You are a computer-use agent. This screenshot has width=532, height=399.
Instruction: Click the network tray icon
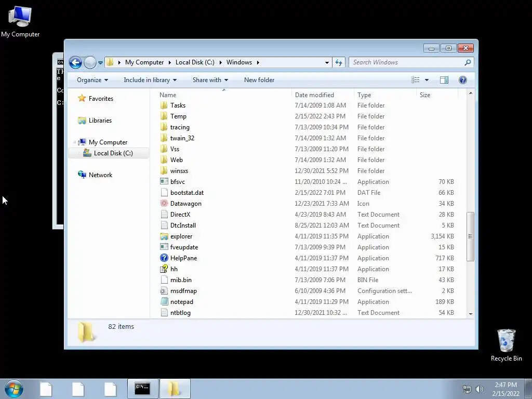coord(467,389)
